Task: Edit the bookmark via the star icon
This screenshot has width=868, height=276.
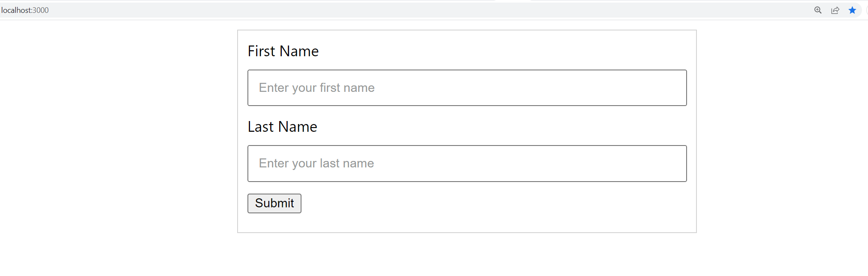Action: coord(852,10)
